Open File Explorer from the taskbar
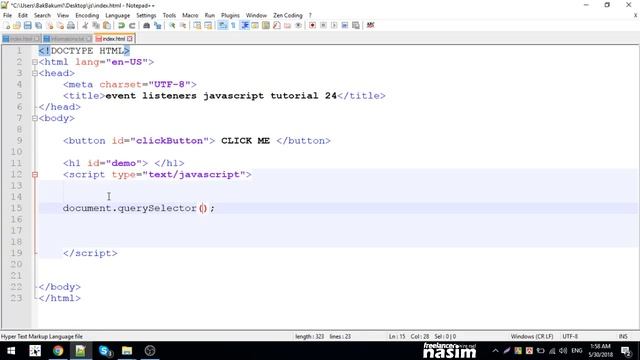This screenshot has height=360, width=640. (127, 351)
